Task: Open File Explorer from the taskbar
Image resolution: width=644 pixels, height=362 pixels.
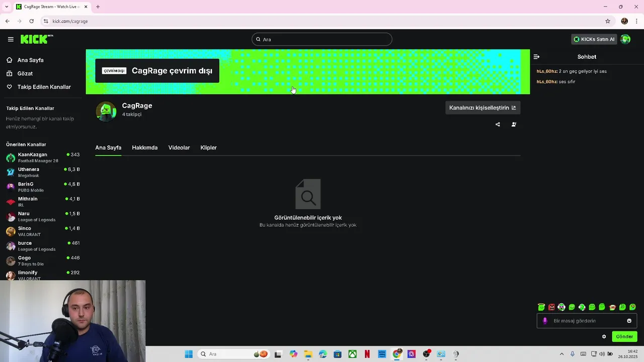Action: [x=308, y=354]
